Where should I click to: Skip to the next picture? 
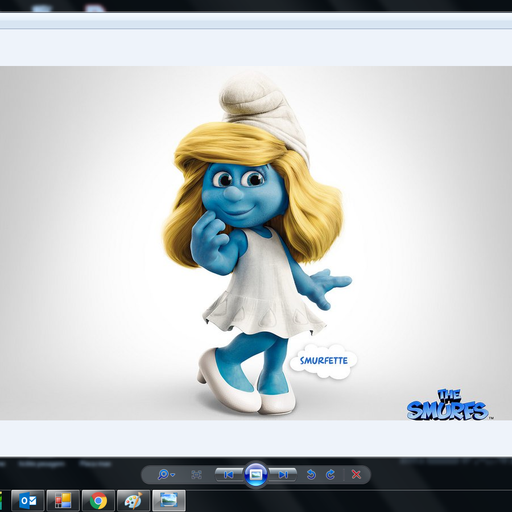pyautogui.click(x=283, y=474)
